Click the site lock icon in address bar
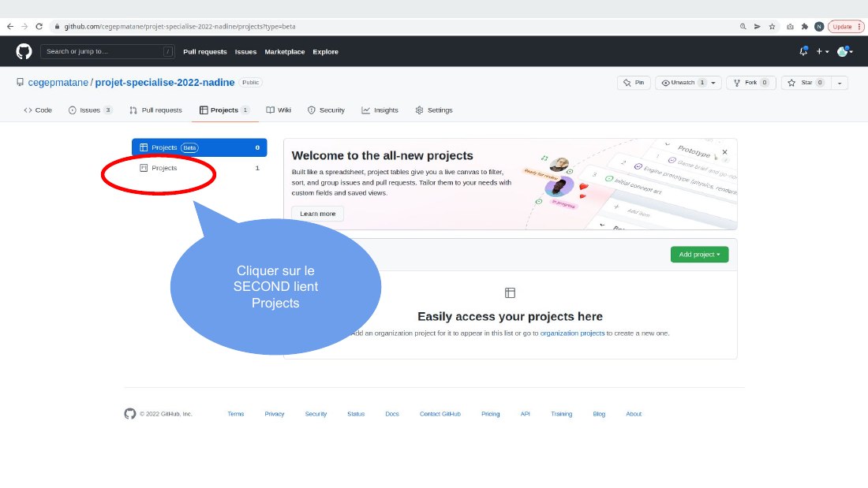Viewport: 868px width, 488px height. (x=57, y=27)
